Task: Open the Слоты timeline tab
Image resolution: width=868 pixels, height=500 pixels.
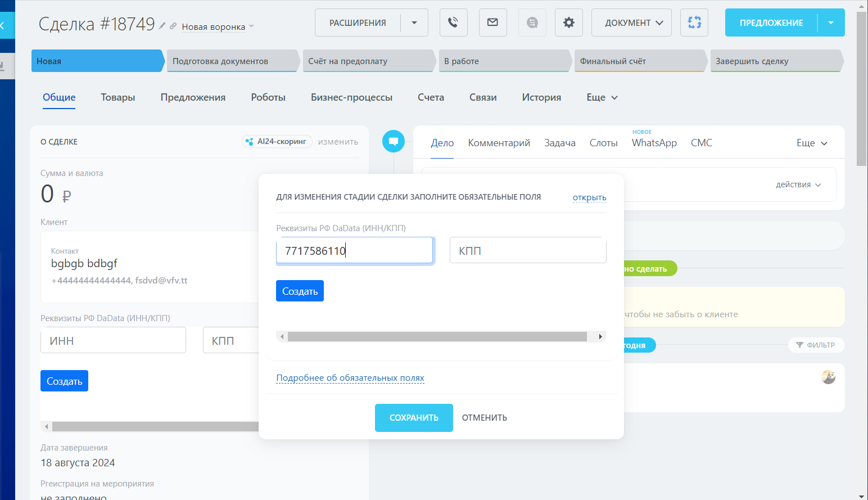Action: pyautogui.click(x=604, y=143)
